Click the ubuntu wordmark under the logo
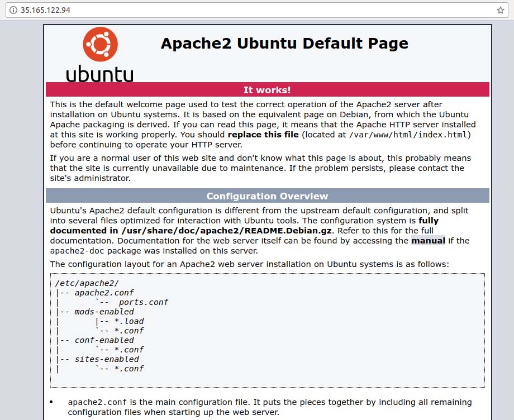 [99, 73]
